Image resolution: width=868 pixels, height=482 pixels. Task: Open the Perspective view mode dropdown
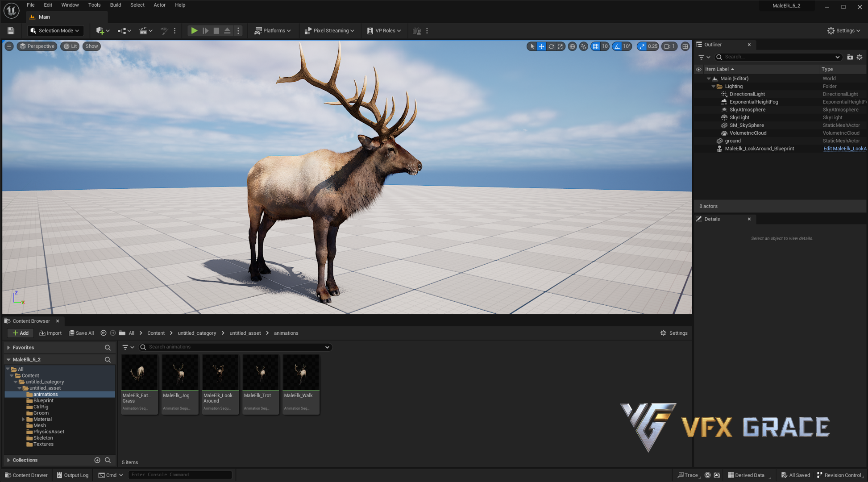[37, 46]
